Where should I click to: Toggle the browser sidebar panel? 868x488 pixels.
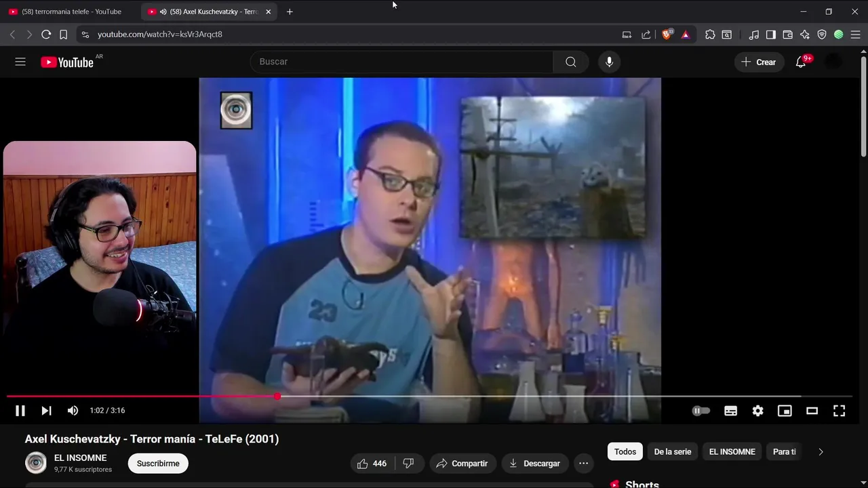tap(771, 35)
